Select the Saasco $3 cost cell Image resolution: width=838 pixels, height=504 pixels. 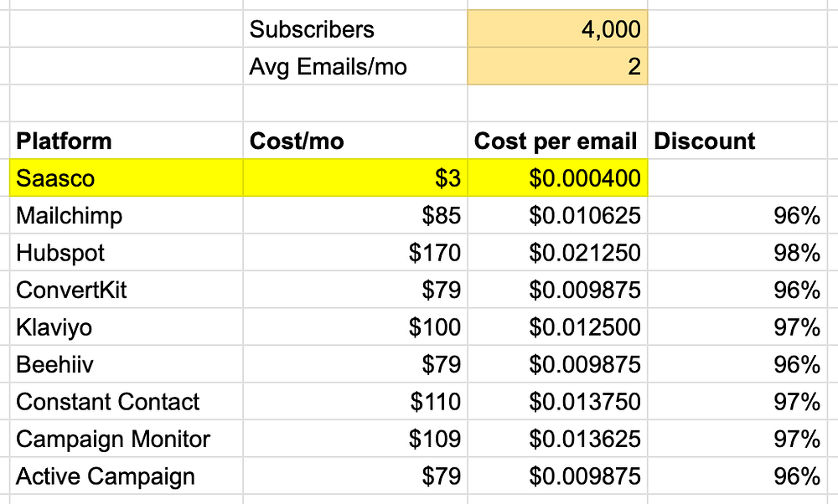click(x=355, y=177)
